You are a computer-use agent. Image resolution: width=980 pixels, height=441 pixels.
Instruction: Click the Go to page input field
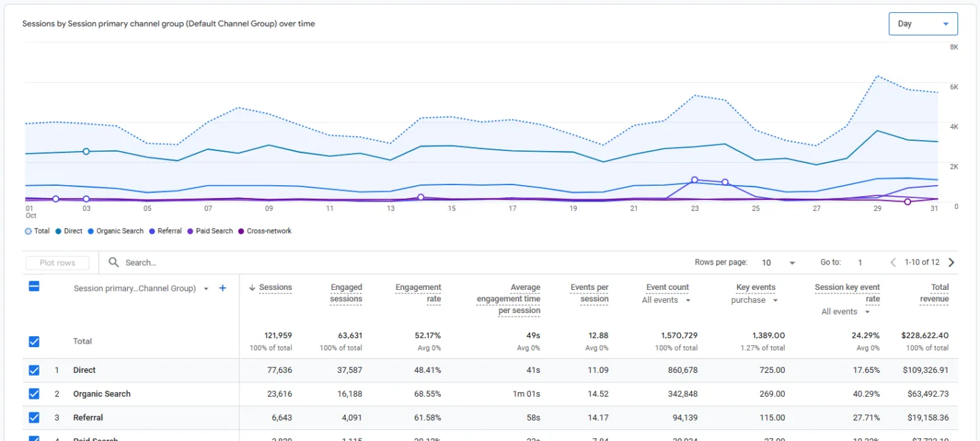coord(859,262)
